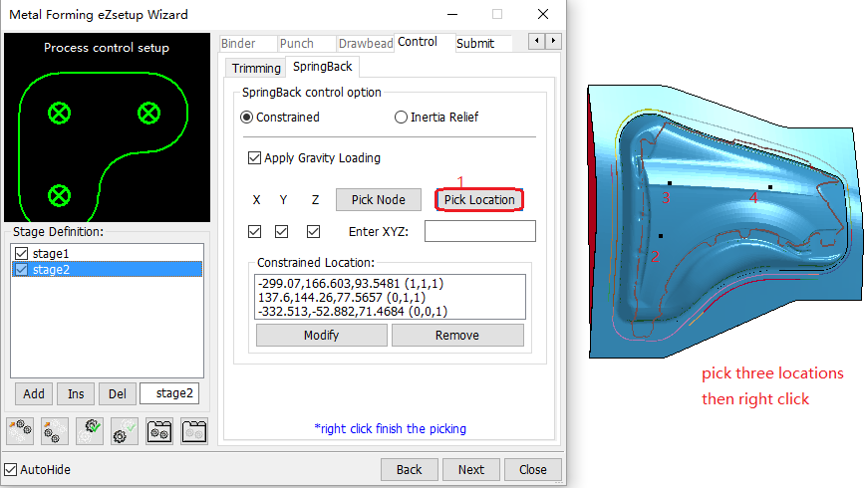The height and width of the screenshot is (488, 868).
Task: Click the Pick Node button
Action: pos(379,200)
